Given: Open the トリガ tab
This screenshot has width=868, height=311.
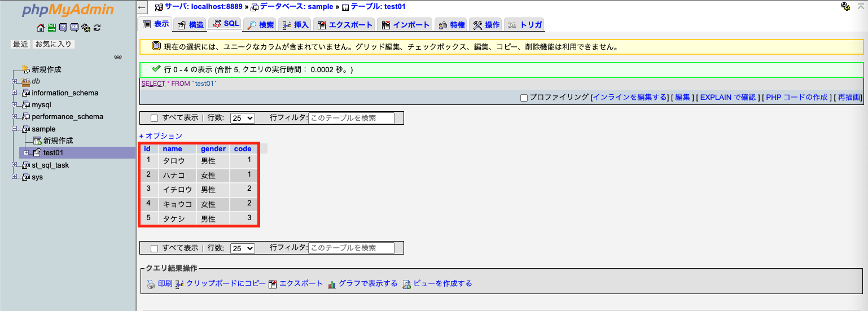Looking at the screenshot, I should 525,25.
